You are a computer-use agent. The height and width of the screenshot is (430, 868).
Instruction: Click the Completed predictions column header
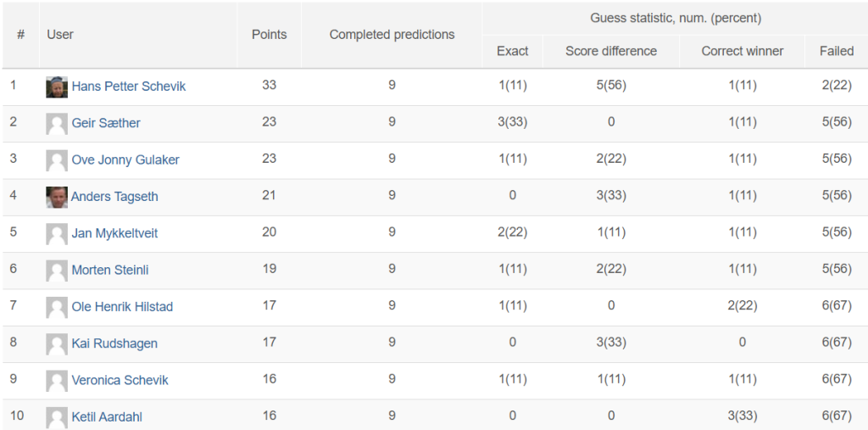(392, 35)
